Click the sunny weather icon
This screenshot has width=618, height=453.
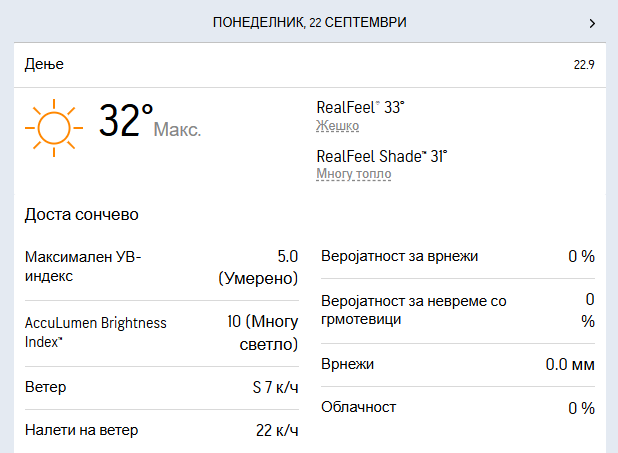coord(54,128)
